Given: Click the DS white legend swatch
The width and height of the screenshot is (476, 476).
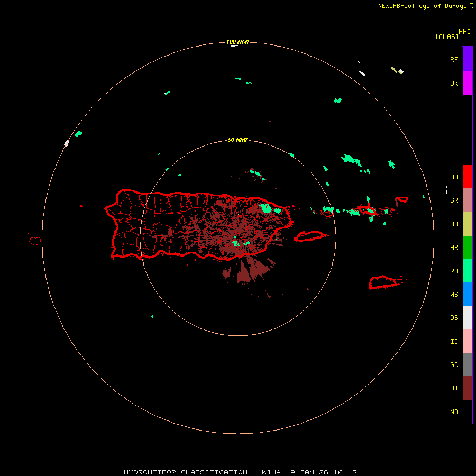Looking at the screenshot, I should pos(467,317).
